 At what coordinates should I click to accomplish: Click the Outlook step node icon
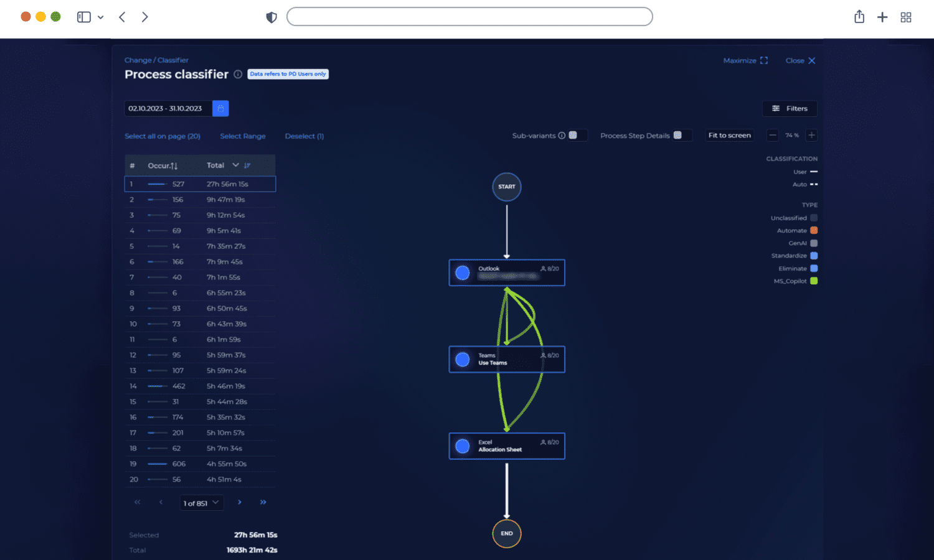point(463,273)
